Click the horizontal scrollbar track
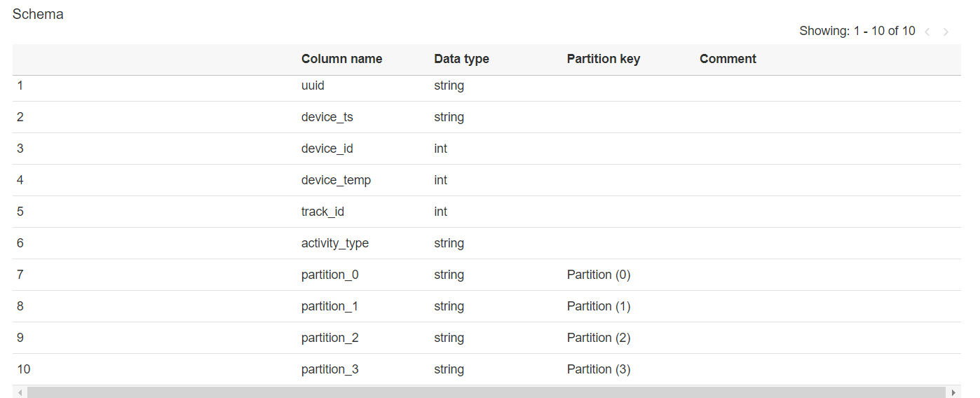The image size is (980, 398). click(x=486, y=392)
